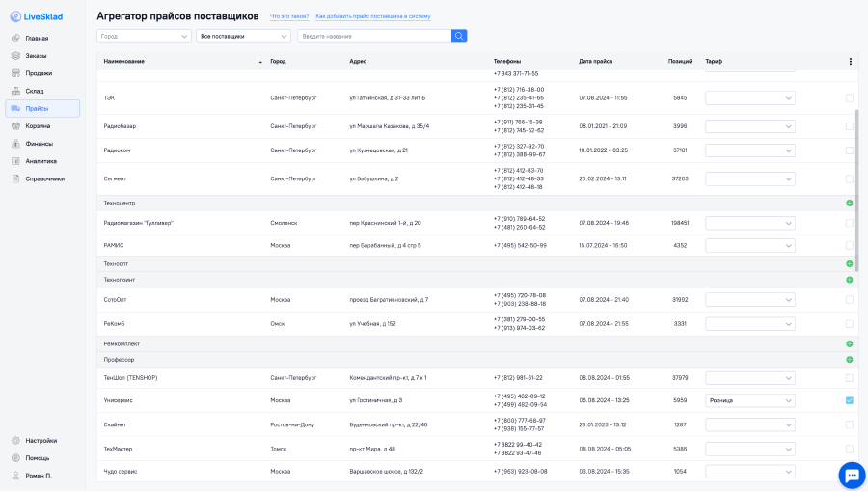Open tariff dropdown for Чудо сервис

pyautogui.click(x=750, y=472)
